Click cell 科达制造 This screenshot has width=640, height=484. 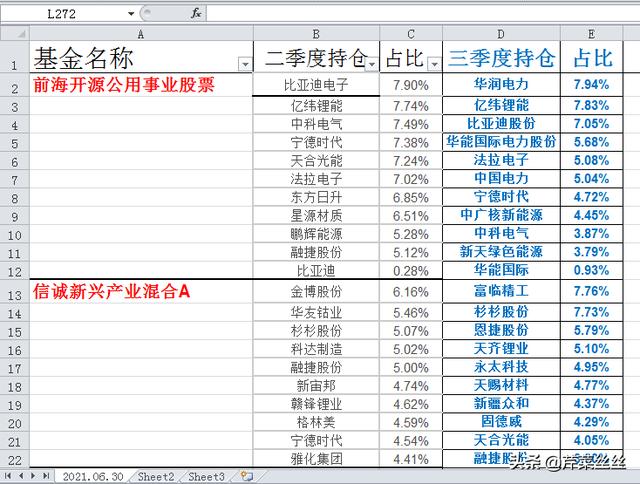coord(316,349)
